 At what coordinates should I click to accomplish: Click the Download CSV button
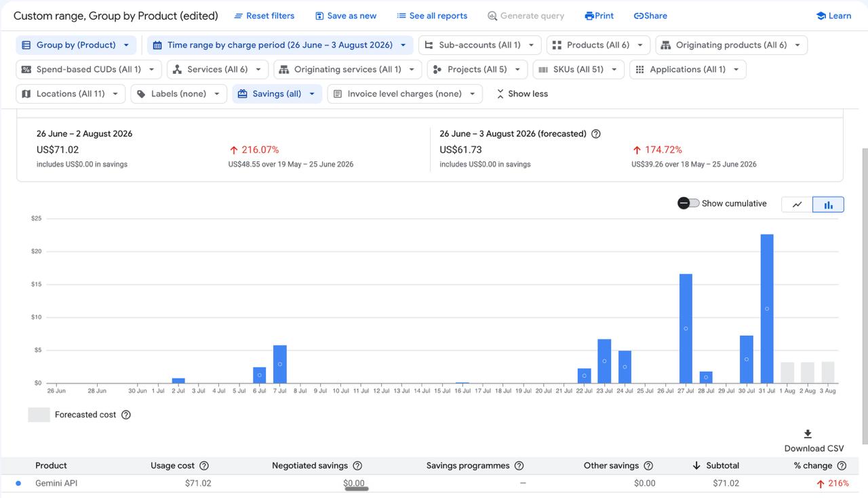coord(814,440)
